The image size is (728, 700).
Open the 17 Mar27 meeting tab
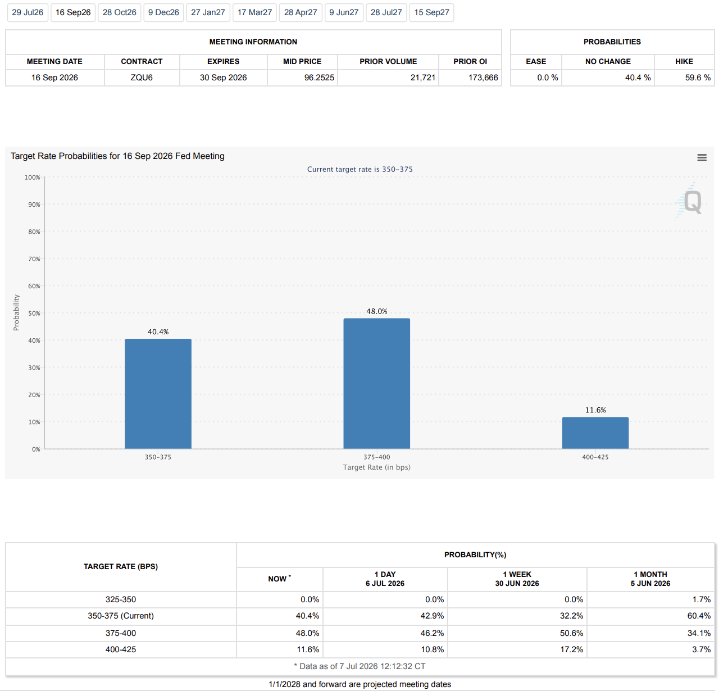[x=254, y=12]
